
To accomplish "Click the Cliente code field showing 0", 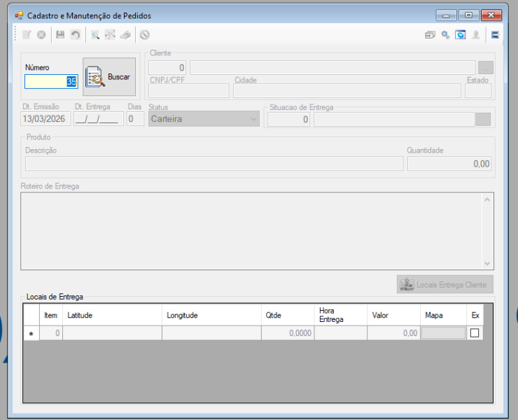I will (x=167, y=68).
